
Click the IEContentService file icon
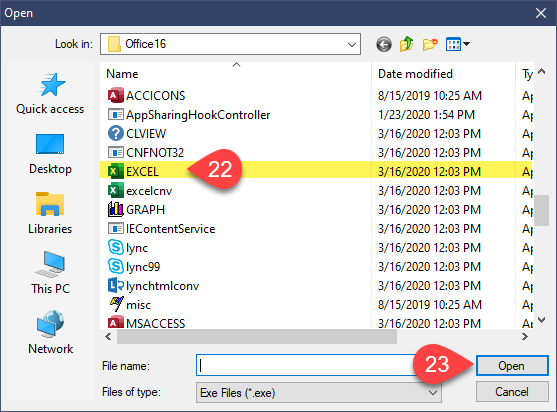[x=116, y=228]
